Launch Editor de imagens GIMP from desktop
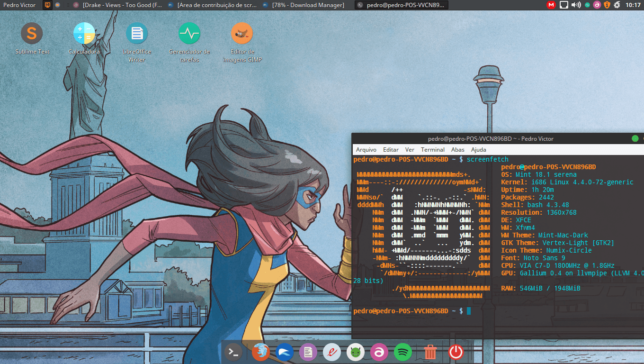The image size is (644, 364). click(242, 34)
